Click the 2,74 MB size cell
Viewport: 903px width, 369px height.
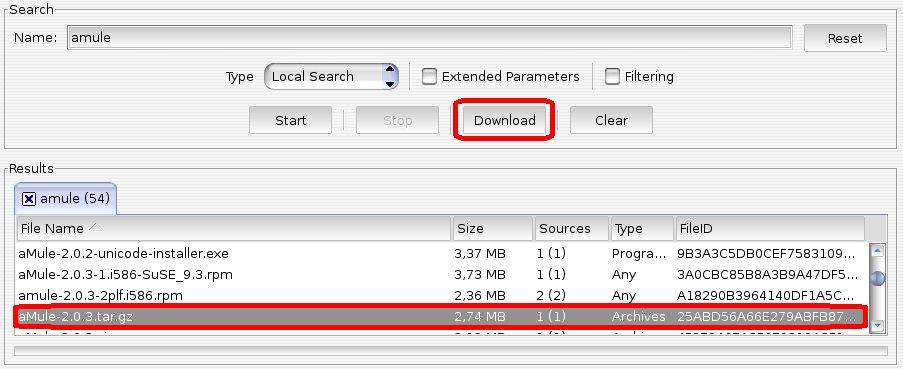480,317
